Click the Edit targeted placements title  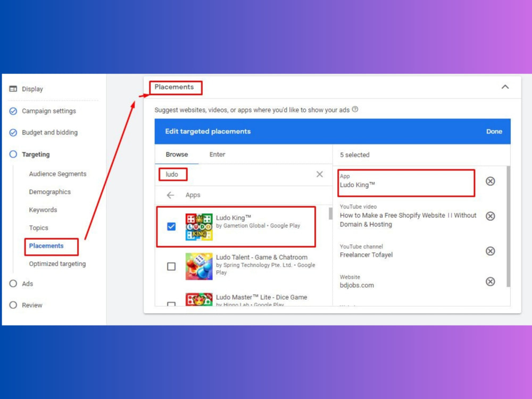click(x=207, y=131)
